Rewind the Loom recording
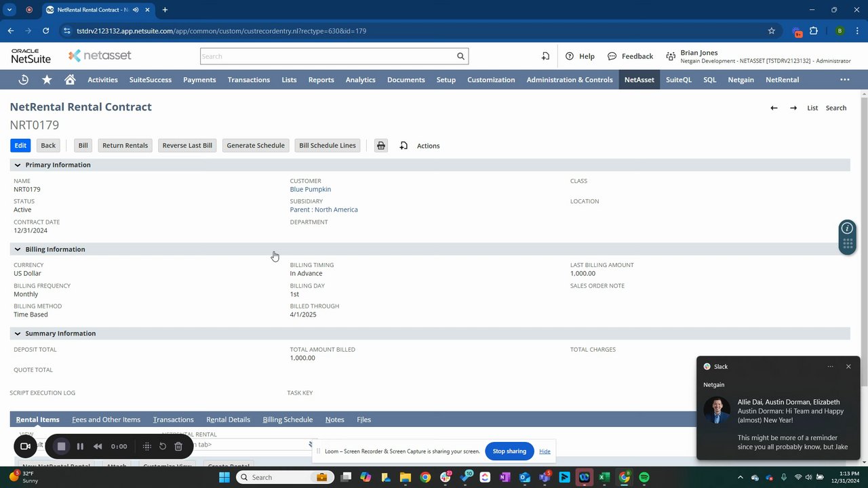 pyautogui.click(x=98, y=446)
